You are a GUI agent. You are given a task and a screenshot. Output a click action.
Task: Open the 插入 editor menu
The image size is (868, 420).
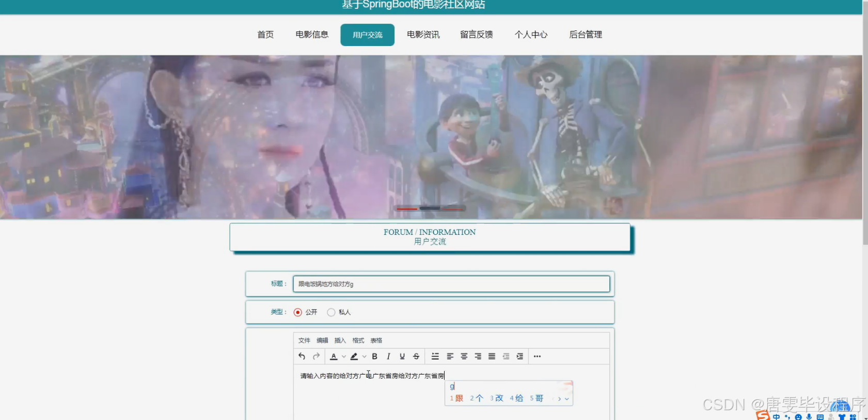pos(340,341)
